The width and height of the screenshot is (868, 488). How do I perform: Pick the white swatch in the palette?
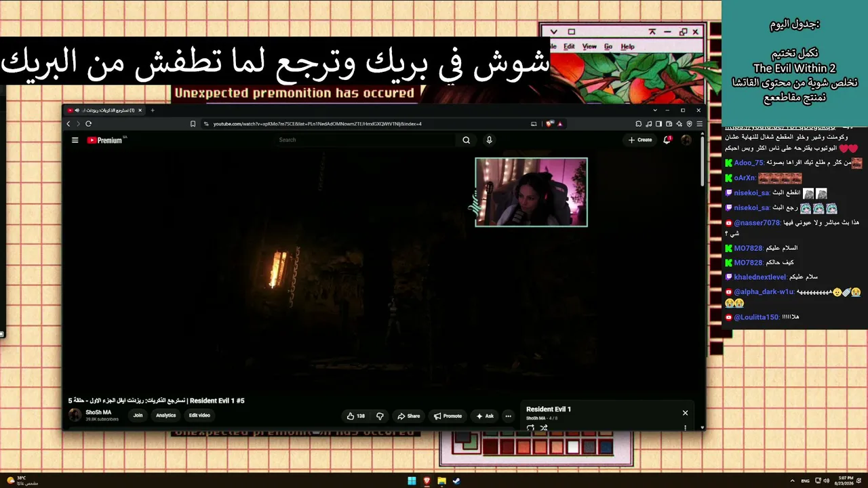click(574, 447)
